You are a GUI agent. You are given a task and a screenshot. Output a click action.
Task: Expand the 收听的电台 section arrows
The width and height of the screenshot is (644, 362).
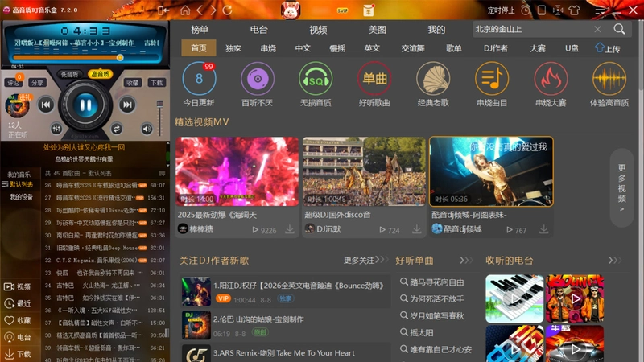click(615, 260)
